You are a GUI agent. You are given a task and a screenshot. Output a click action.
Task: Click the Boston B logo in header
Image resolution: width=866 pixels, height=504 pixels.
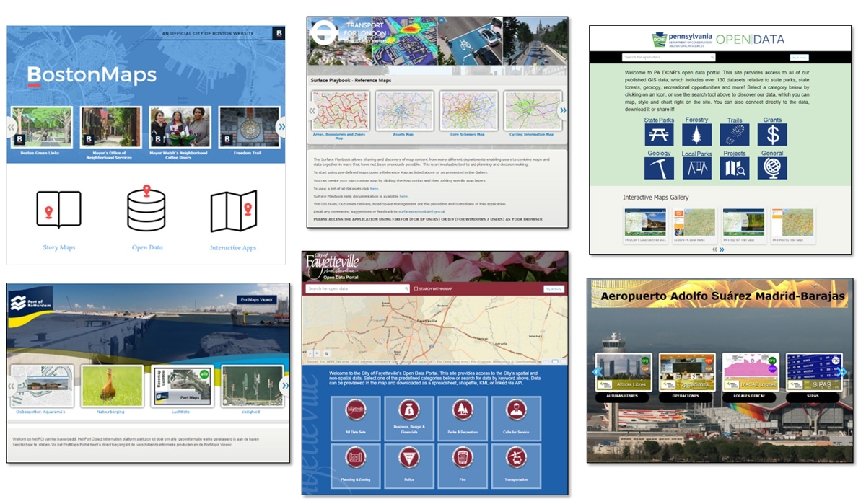click(x=279, y=34)
